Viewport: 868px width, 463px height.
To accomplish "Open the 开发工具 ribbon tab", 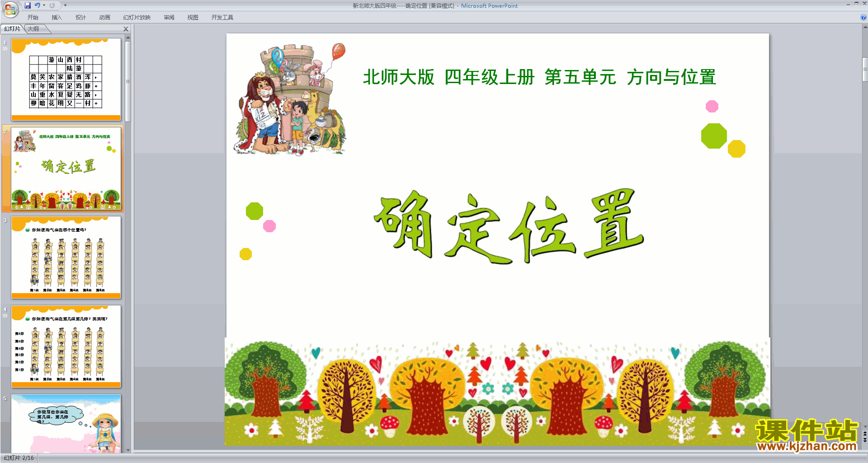I will coord(222,18).
